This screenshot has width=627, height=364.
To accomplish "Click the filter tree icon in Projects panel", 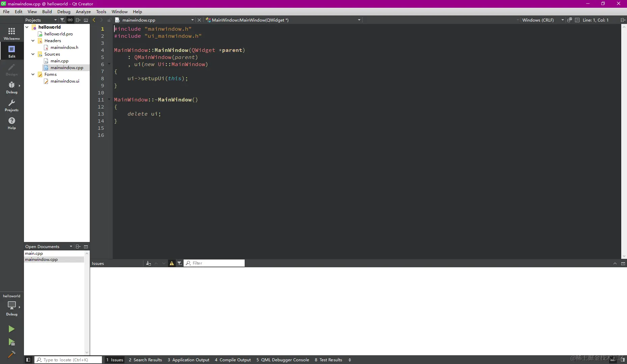I will tap(62, 20).
